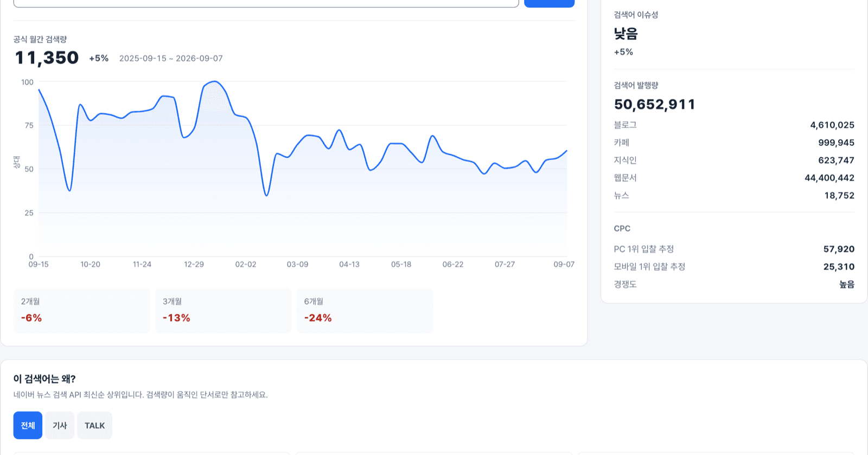Click the 낮음 issue level value
The width and height of the screenshot is (868, 455).
click(x=626, y=34)
